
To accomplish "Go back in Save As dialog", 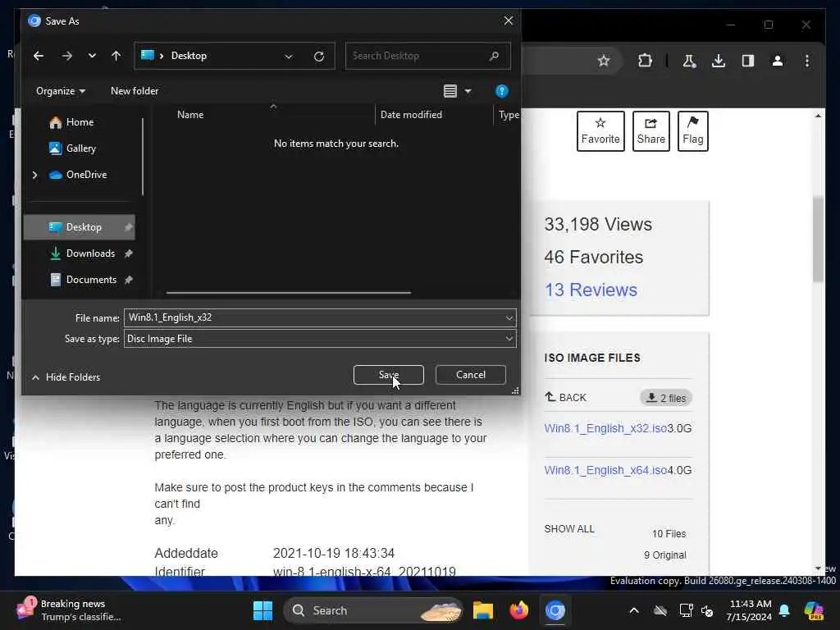I will pos(39,56).
